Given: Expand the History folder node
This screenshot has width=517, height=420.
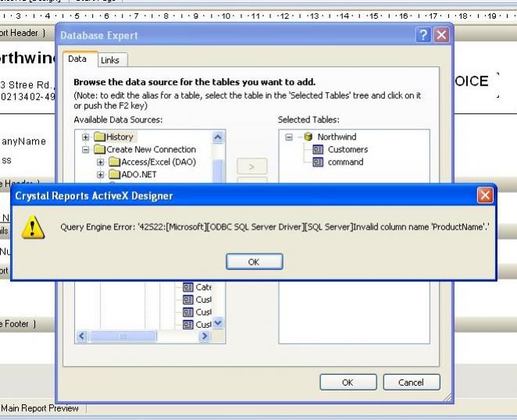Looking at the screenshot, I should 85,137.
